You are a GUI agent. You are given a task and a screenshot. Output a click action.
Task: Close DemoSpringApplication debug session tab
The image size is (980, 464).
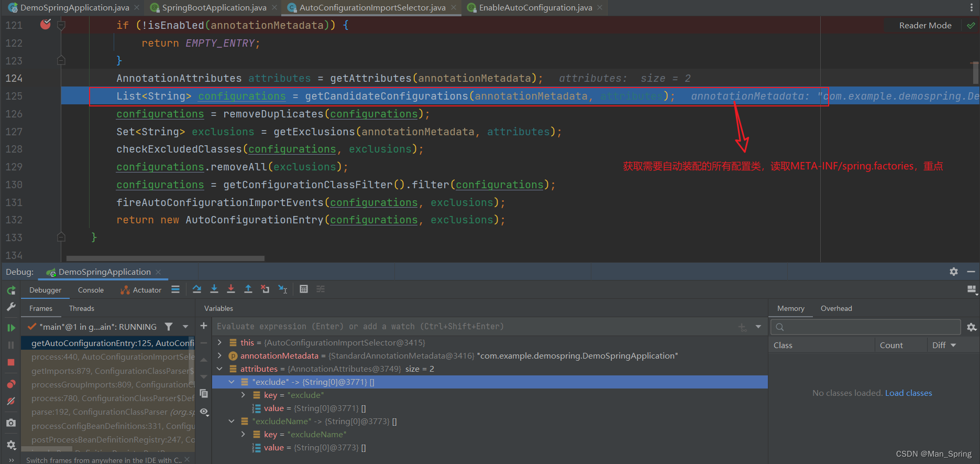[x=158, y=272]
